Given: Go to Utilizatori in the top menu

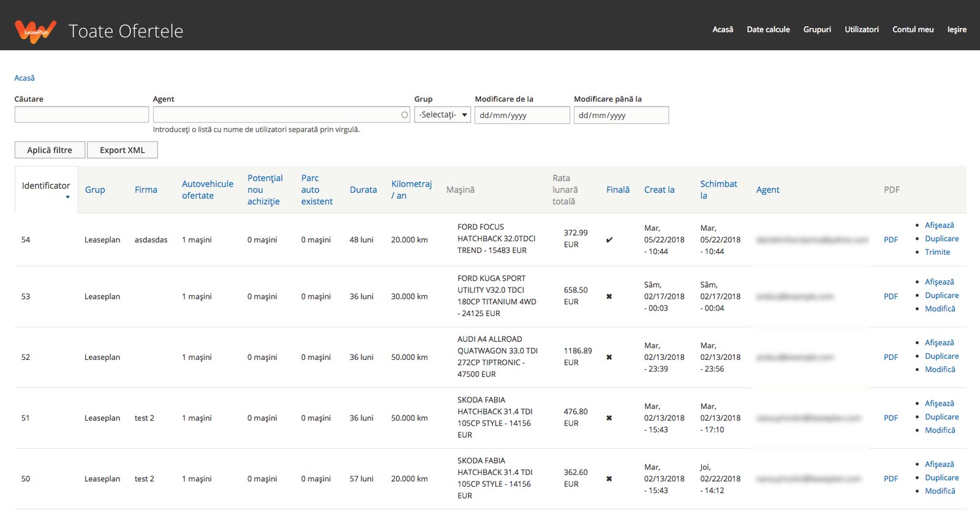Looking at the screenshot, I should coord(861,29).
